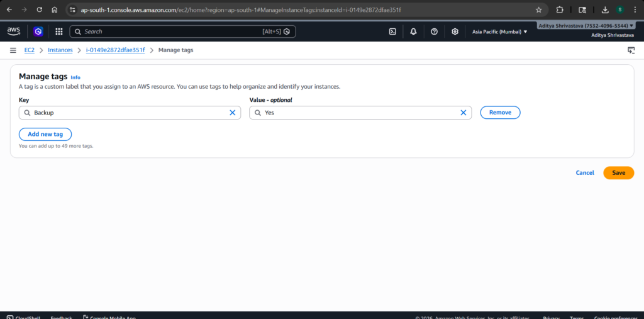Click the Add new tag button

point(45,134)
